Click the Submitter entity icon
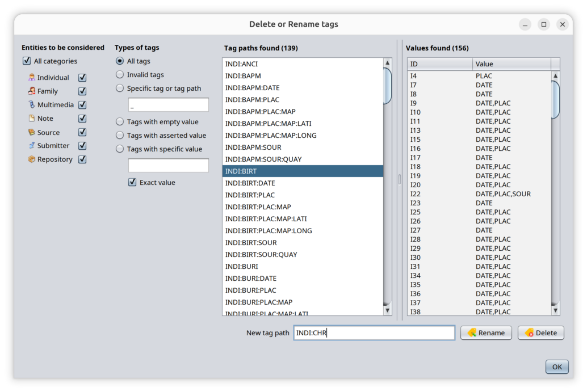The width and height of the screenshot is (587, 392). [x=32, y=146]
